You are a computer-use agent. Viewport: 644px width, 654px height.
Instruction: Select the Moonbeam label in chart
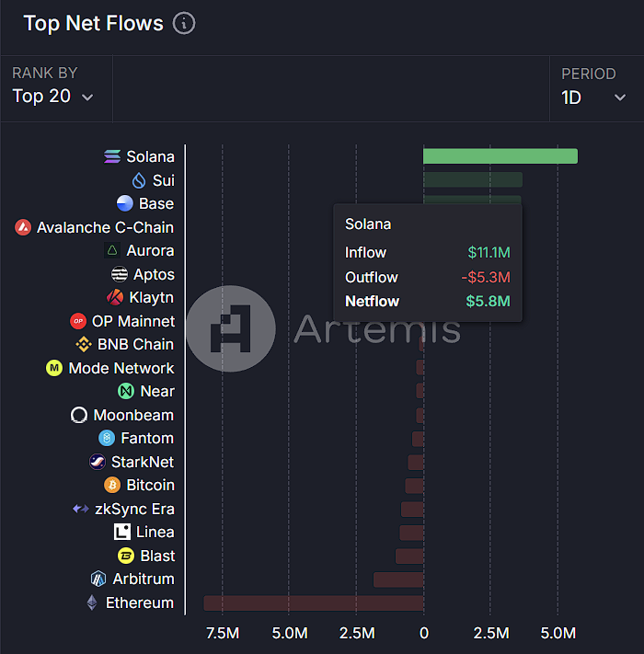tap(133, 415)
